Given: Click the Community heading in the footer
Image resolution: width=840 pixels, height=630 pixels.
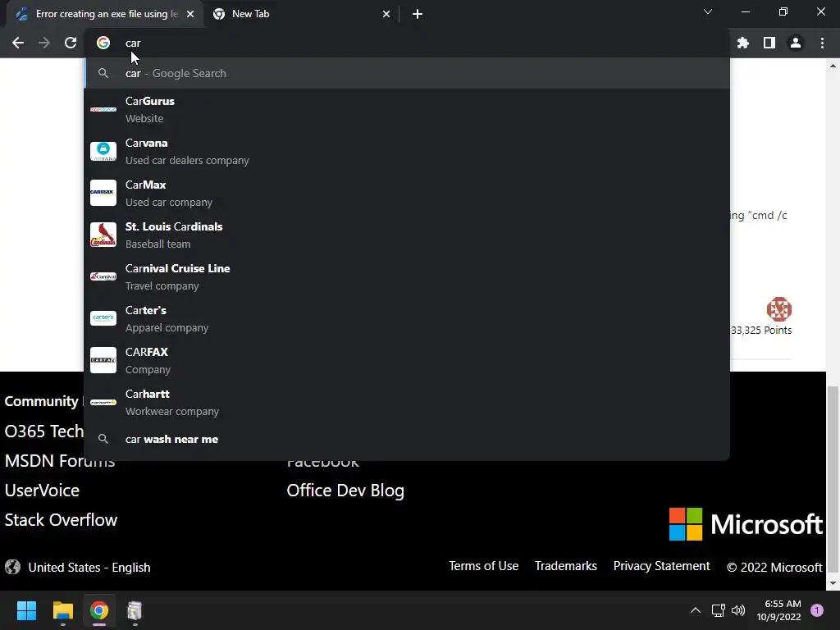Looking at the screenshot, I should click(x=42, y=401).
